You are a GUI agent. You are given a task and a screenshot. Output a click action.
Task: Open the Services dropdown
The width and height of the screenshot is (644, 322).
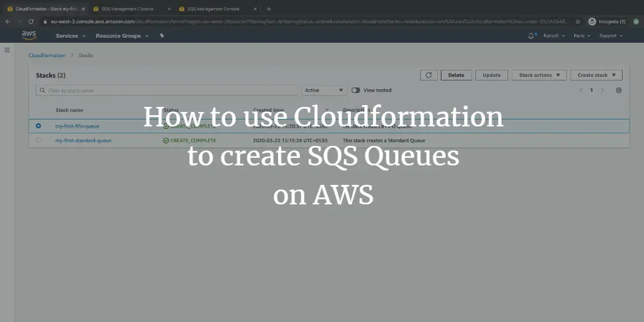pyautogui.click(x=70, y=36)
